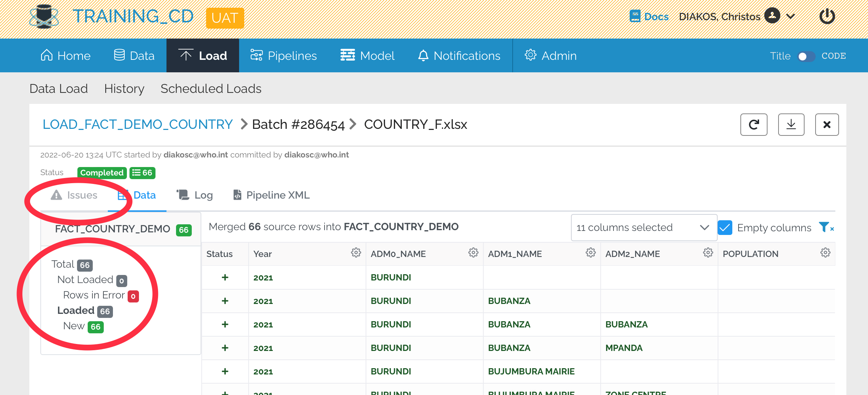
Task: Open the Pipelines menu
Action: click(x=283, y=56)
